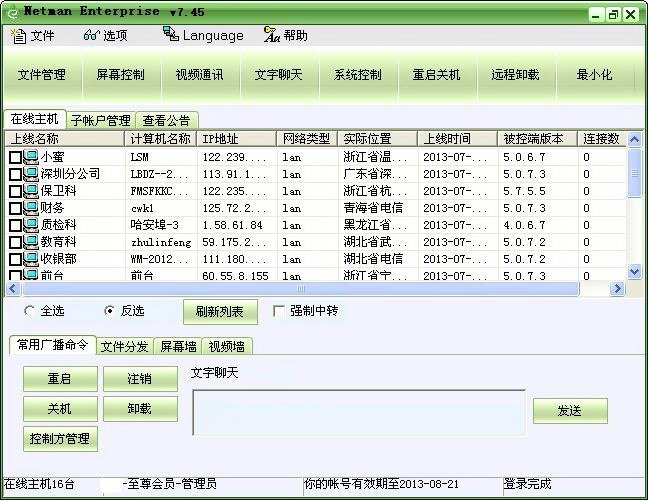This screenshot has height=500, width=648.
Task: Check the box for host 保卫科
Action: pos(15,191)
